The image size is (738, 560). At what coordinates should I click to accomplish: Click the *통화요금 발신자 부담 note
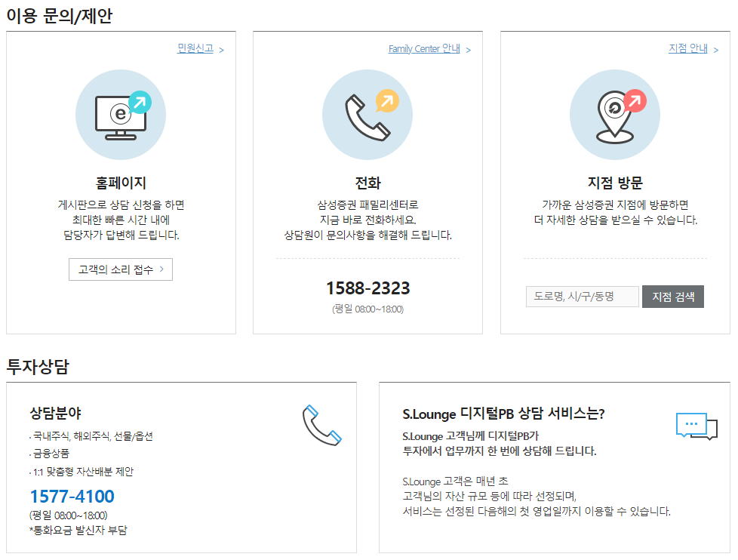click(x=78, y=531)
